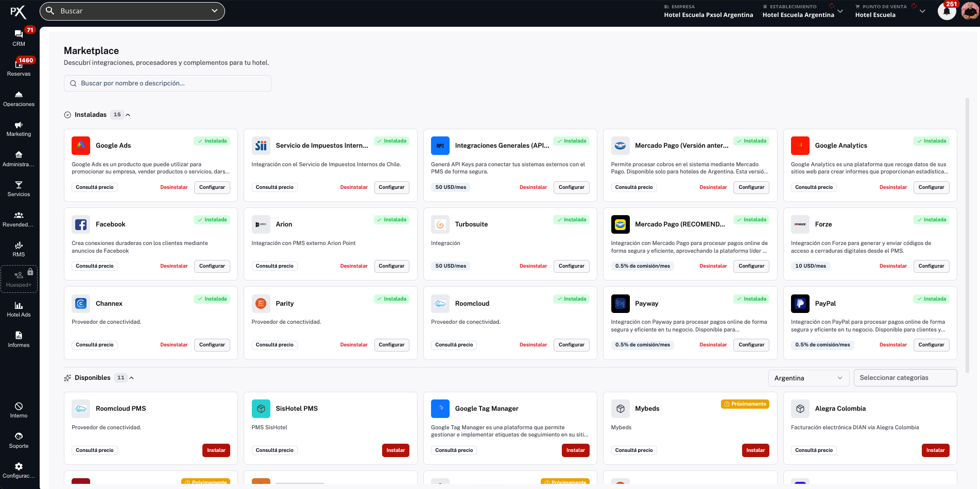The width and height of the screenshot is (980, 489).
Task: Open Marketing megaphone icon
Action: (19, 125)
